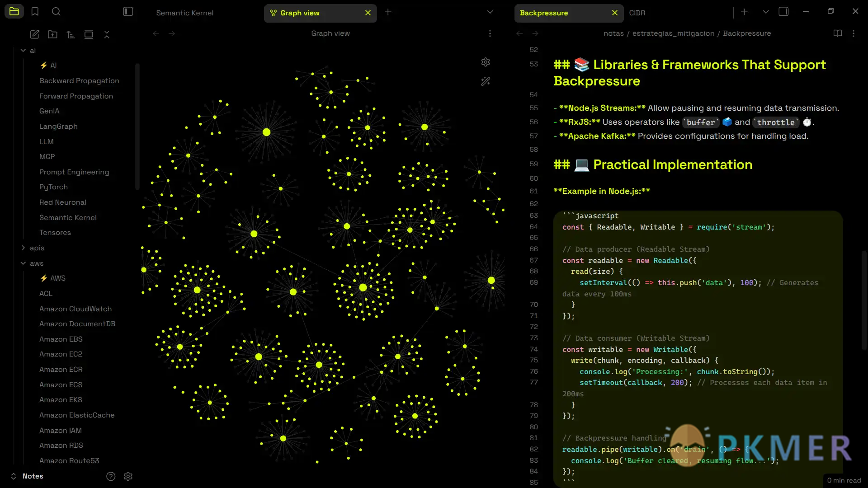Create a new note icon

pos(34,34)
